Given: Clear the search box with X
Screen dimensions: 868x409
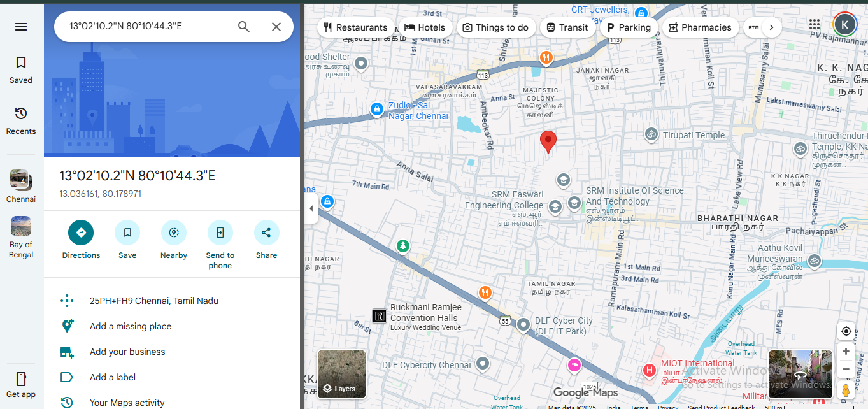Looking at the screenshot, I should 276,27.
